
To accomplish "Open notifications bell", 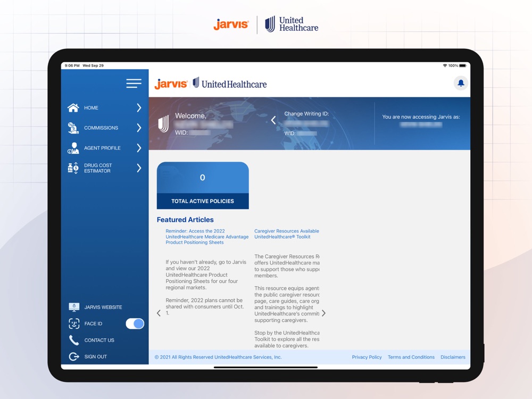I will coord(461,83).
